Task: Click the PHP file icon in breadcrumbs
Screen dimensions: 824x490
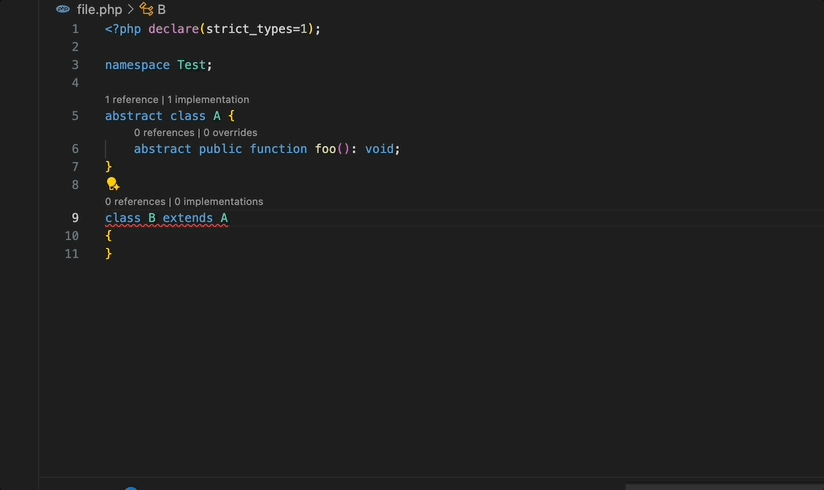Action: click(63, 9)
